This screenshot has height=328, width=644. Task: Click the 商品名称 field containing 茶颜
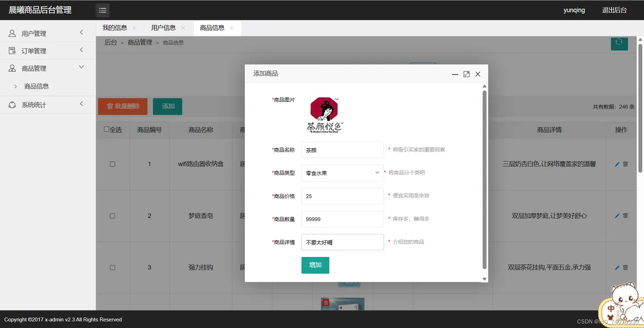pos(342,150)
